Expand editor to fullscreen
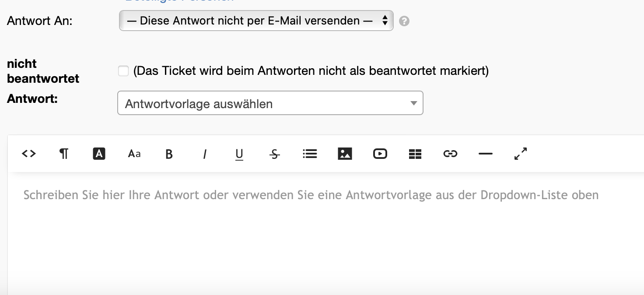The image size is (644, 295). point(520,154)
